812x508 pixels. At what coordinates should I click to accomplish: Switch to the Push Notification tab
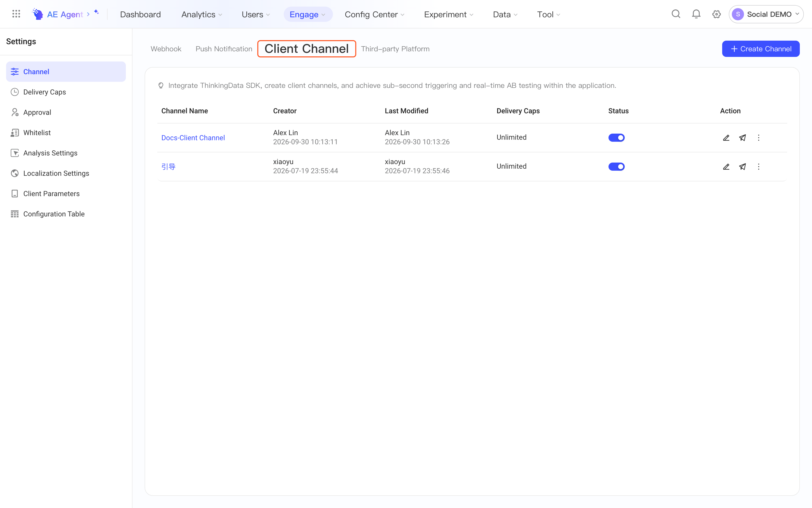224,49
